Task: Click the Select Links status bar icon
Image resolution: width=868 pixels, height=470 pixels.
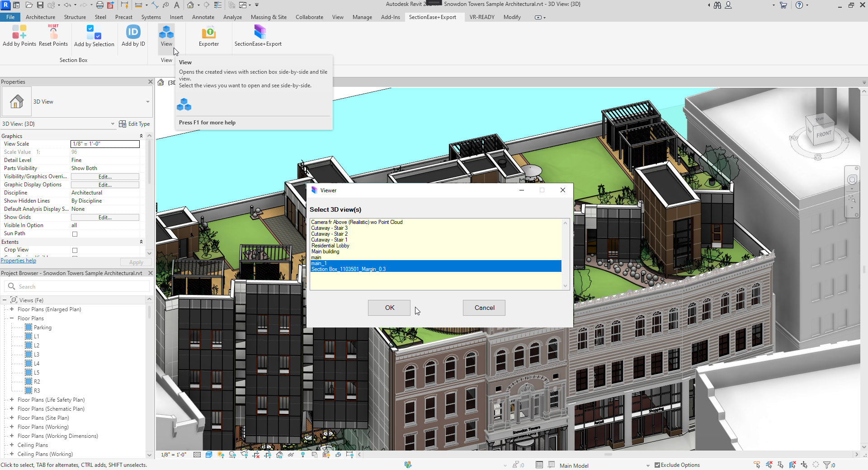Action: tap(757, 465)
